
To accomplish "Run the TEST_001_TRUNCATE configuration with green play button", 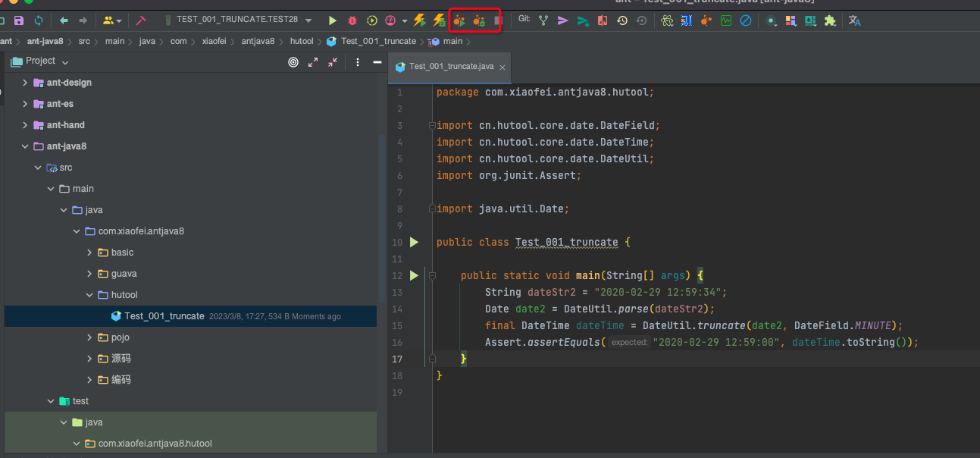I will 332,20.
